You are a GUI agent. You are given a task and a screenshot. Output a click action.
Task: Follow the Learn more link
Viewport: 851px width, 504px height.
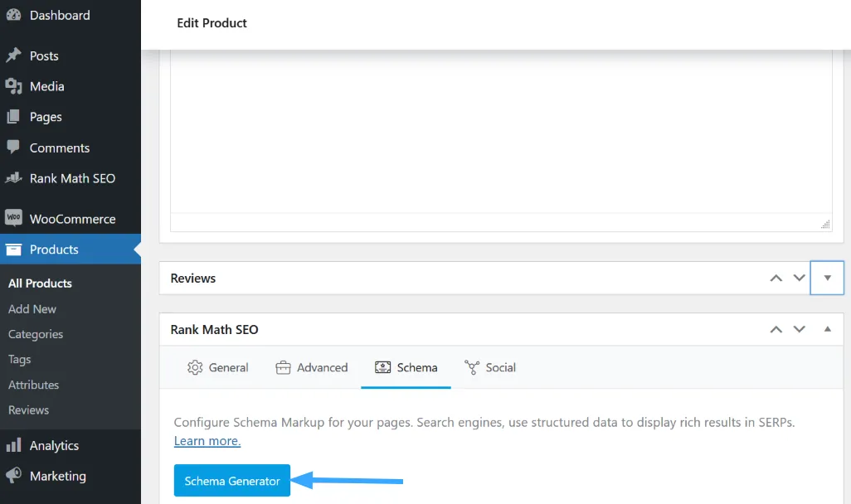(207, 441)
